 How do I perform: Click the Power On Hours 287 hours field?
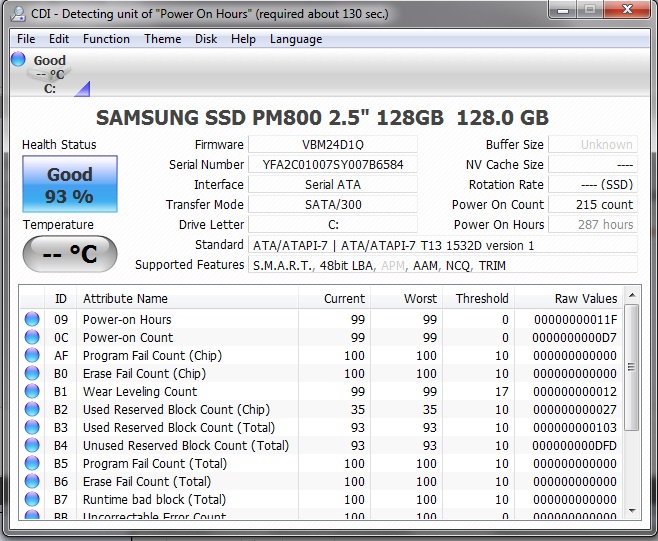pos(593,225)
